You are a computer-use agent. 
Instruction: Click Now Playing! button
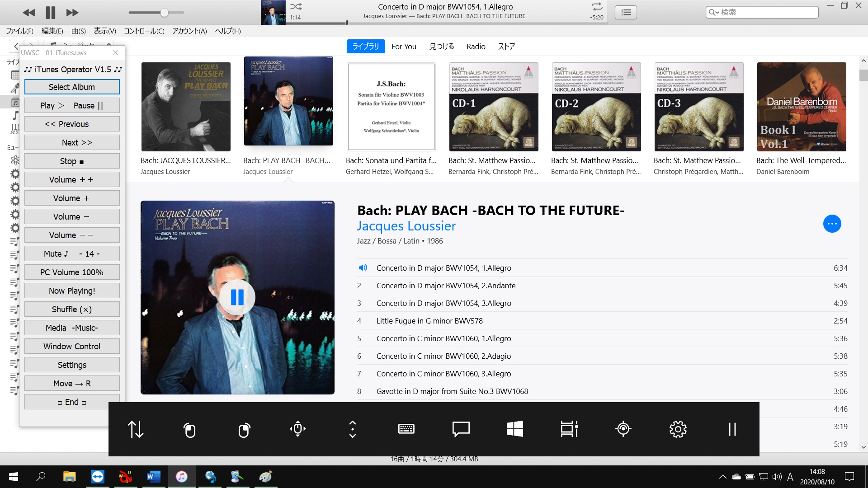coord(72,291)
